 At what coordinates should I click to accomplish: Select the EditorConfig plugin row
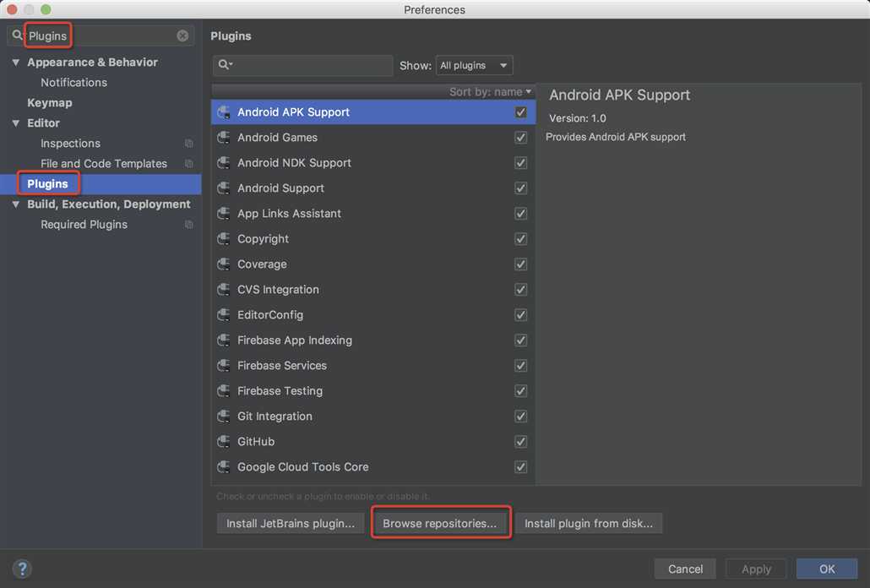coord(372,314)
